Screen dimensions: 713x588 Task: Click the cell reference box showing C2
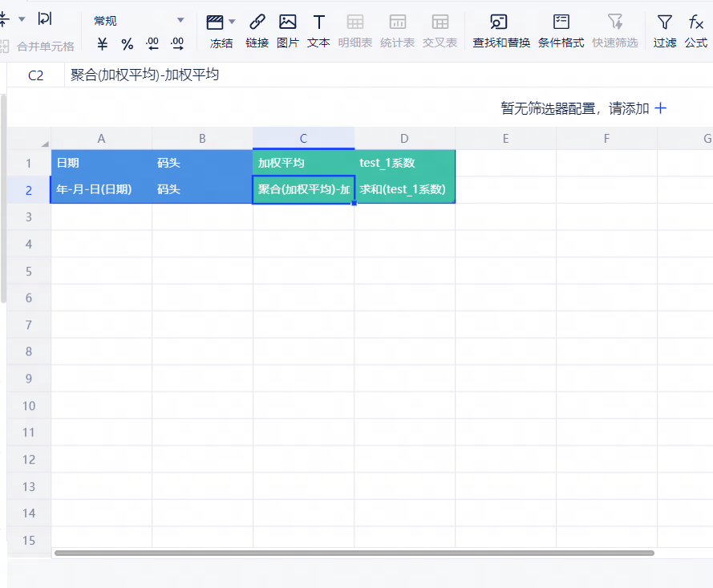(x=35, y=75)
